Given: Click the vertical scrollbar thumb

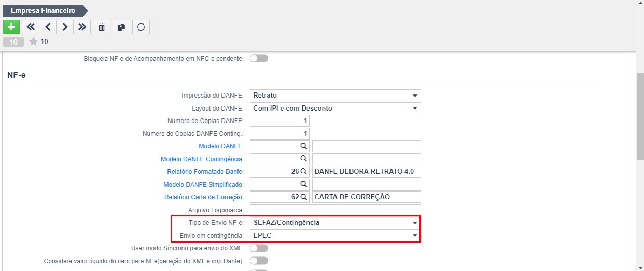Looking at the screenshot, I should (640, 117).
